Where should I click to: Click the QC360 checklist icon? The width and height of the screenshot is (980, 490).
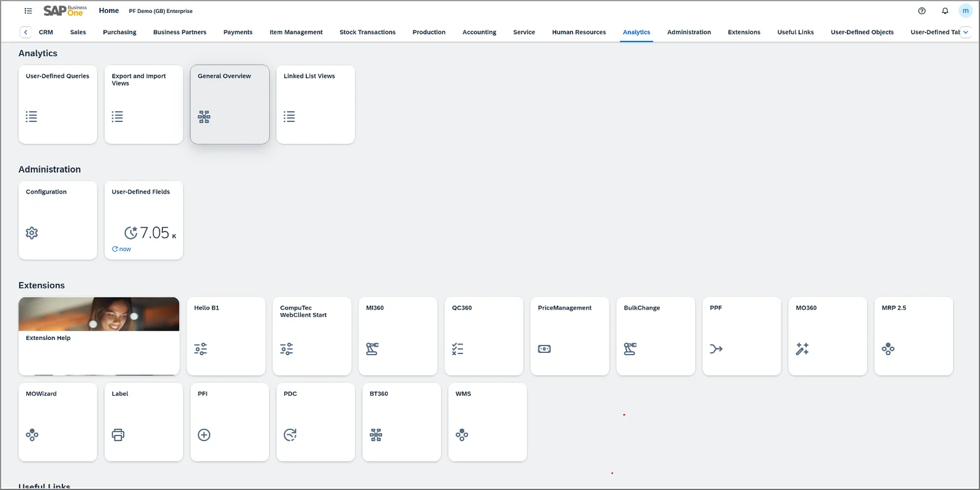tap(458, 349)
